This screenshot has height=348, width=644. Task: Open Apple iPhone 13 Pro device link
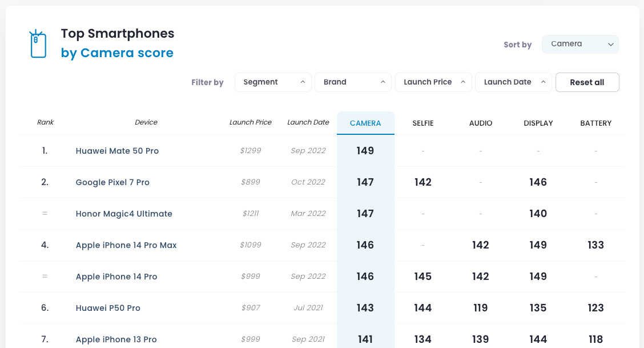116,339
